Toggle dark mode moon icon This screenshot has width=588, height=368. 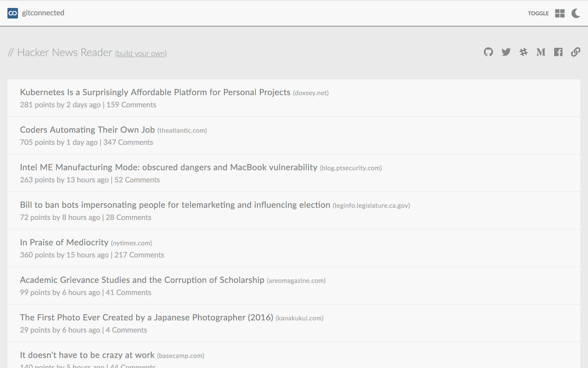coord(576,13)
